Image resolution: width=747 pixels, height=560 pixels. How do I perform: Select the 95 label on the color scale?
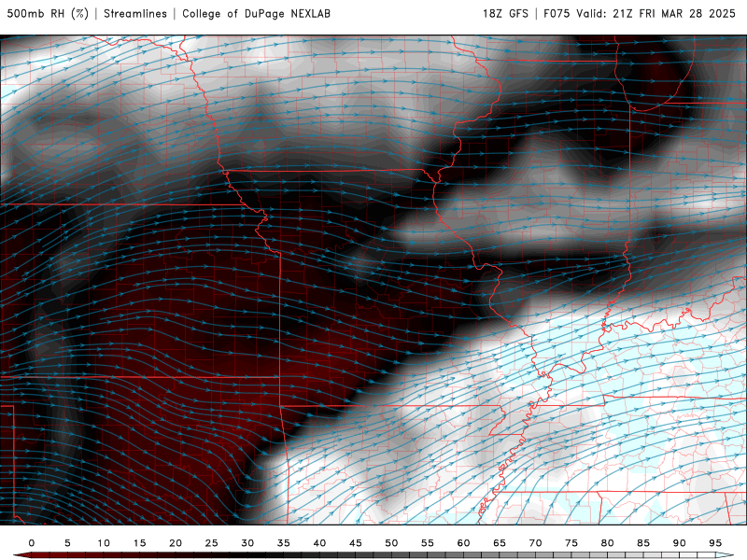tap(715, 543)
